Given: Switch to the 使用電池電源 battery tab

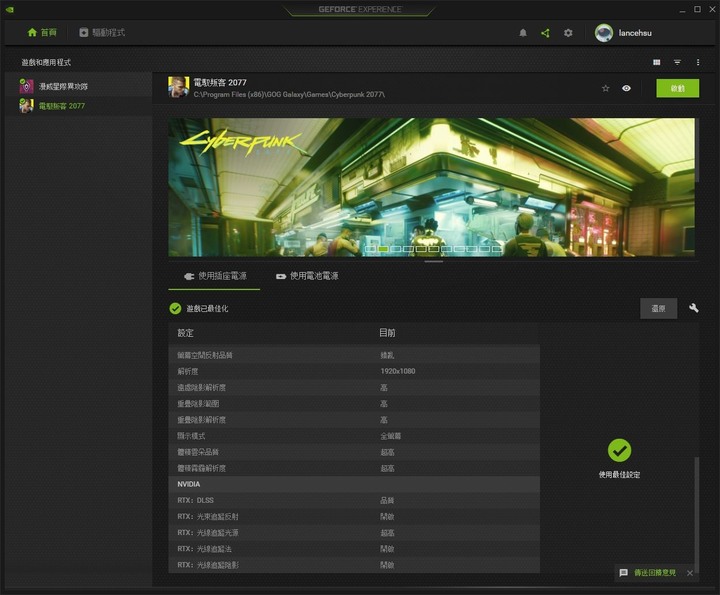Looking at the screenshot, I should (x=307, y=276).
